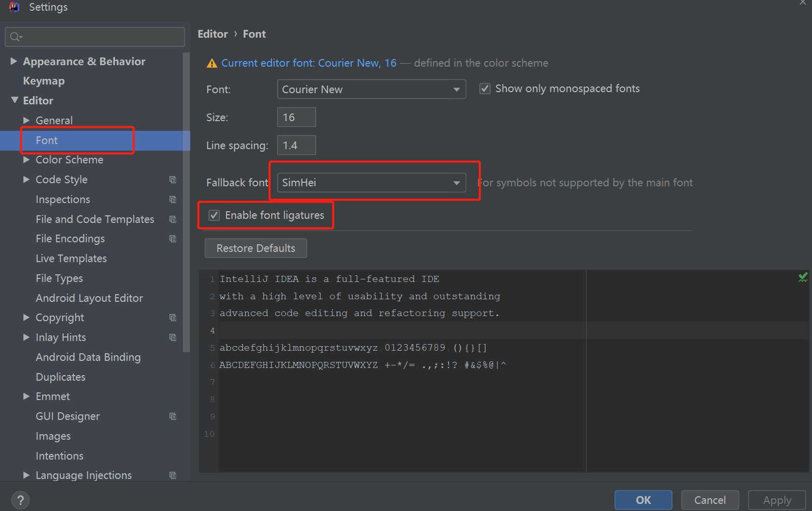The height and width of the screenshot is (511, 812).
Task: Open help with the question mark button
Action: click(x=20, y=500)
